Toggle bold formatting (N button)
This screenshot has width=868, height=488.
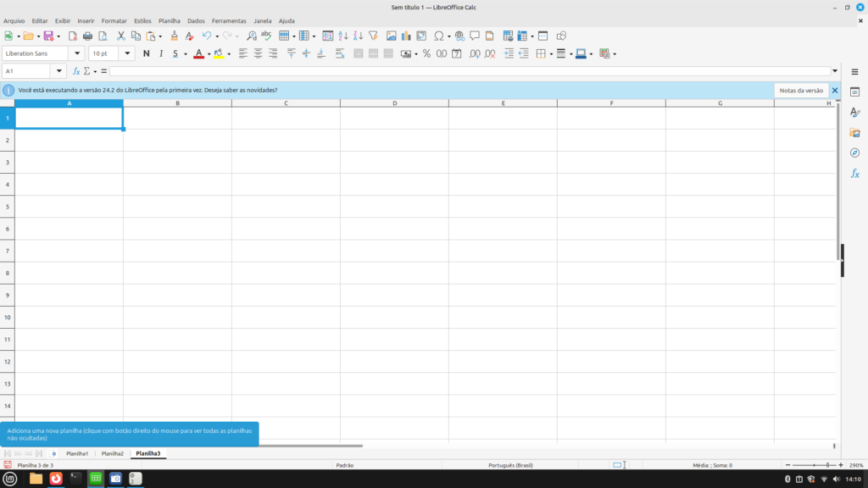147,53
